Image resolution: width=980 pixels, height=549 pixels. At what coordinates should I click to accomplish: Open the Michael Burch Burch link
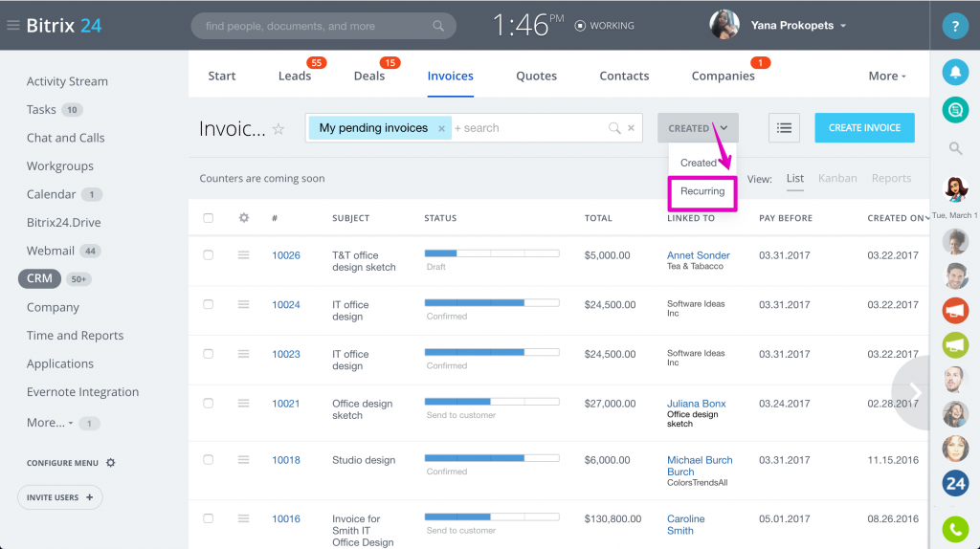(700, 466)
